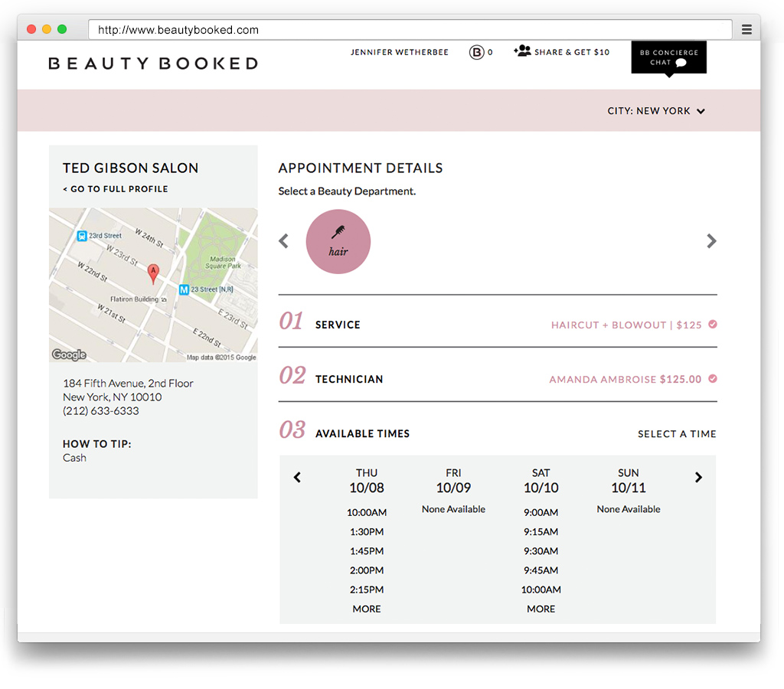Select Saturday 10:00AM time slot
The image size is (784, 689).
[541, 590]
